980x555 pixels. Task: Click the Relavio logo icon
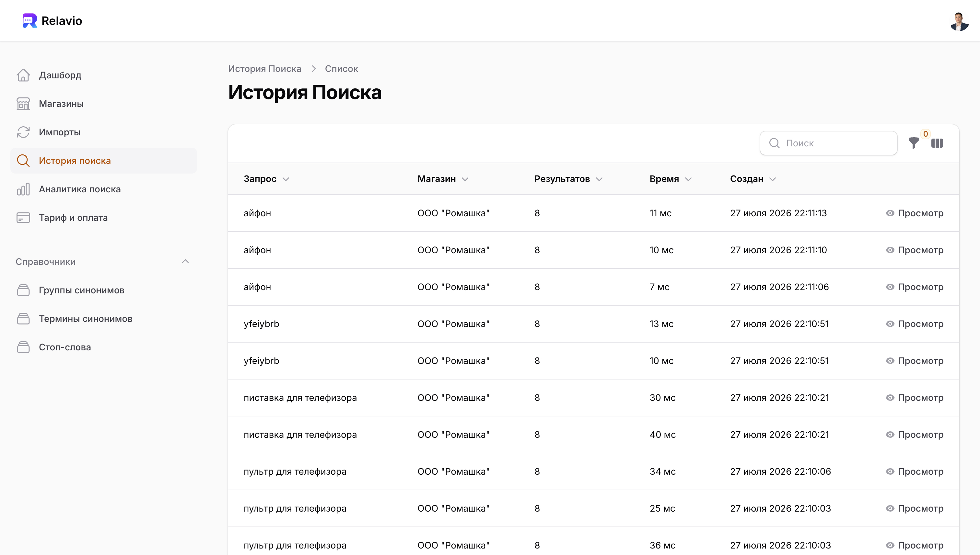30,21
